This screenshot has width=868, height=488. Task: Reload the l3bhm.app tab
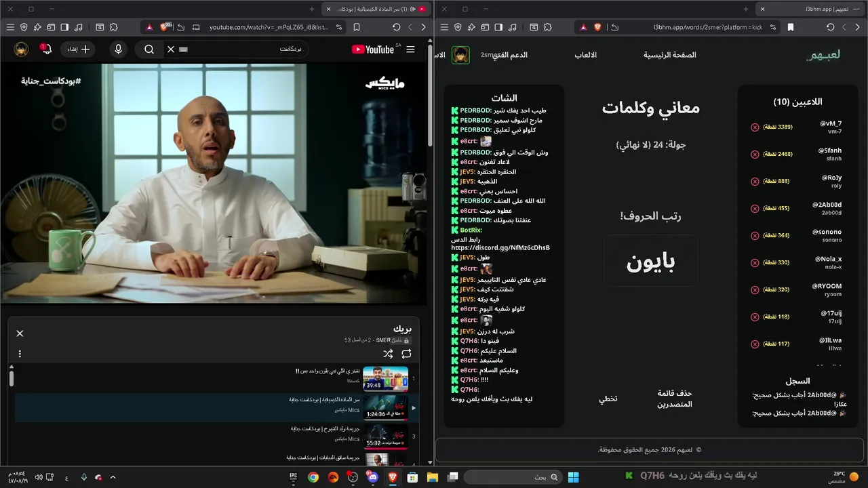[x=831, y=27]
